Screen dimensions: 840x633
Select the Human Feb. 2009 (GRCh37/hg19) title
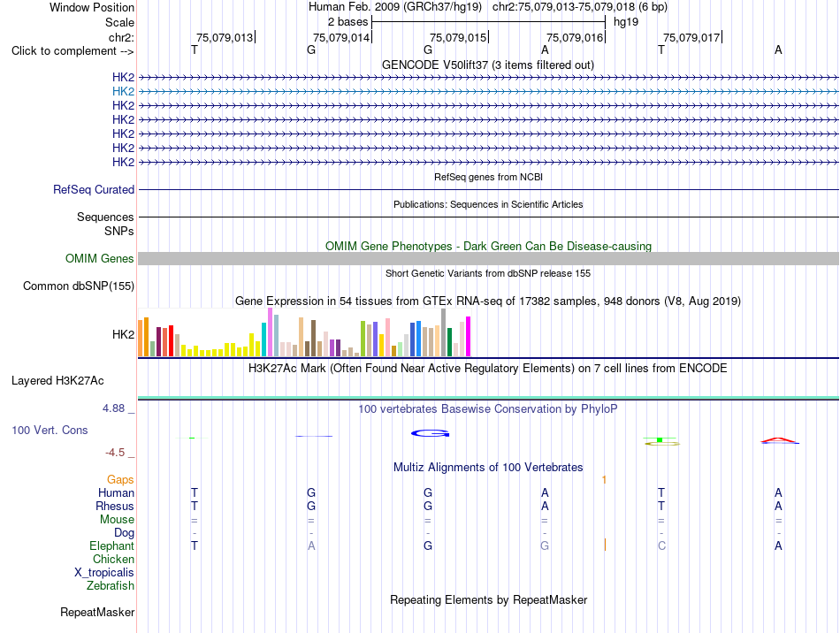click(395, 7)
